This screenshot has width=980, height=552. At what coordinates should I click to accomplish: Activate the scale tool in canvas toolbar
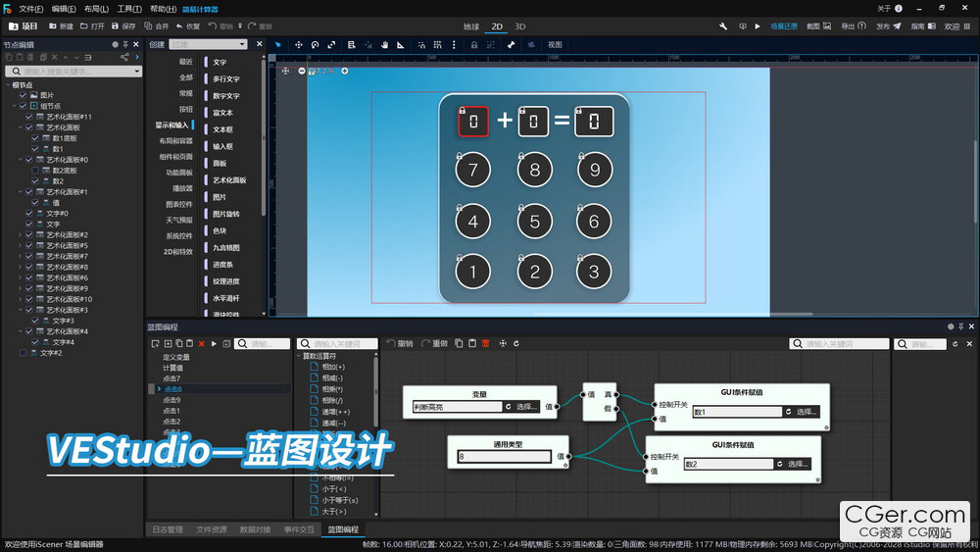coord(332,45)
